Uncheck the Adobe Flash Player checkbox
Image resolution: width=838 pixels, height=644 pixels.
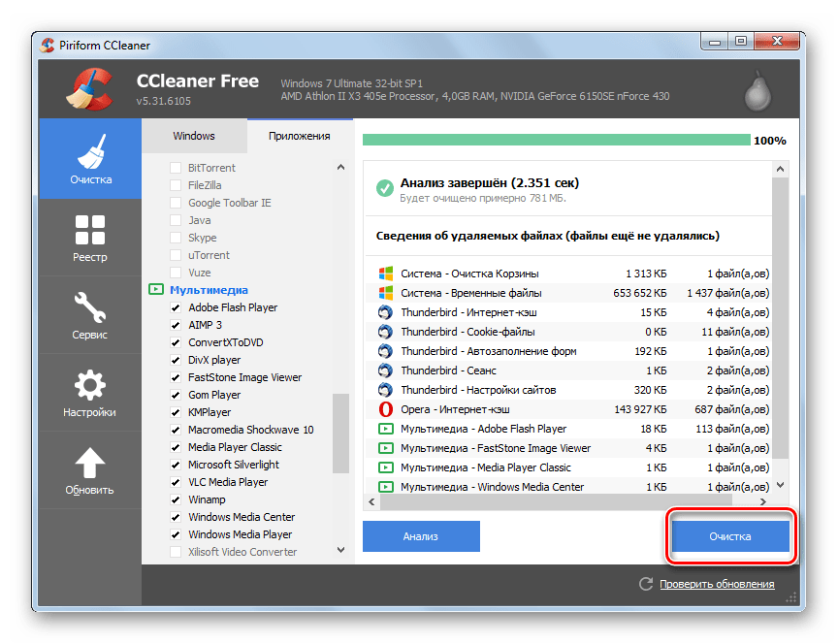pyautogui.click(x=176, y=307)
